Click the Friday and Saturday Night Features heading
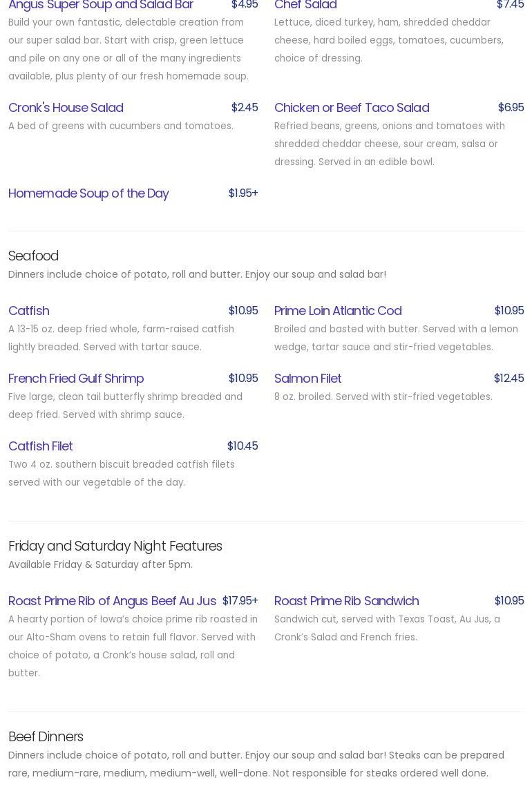The image size is (532, 791). (x=115, y=546)
